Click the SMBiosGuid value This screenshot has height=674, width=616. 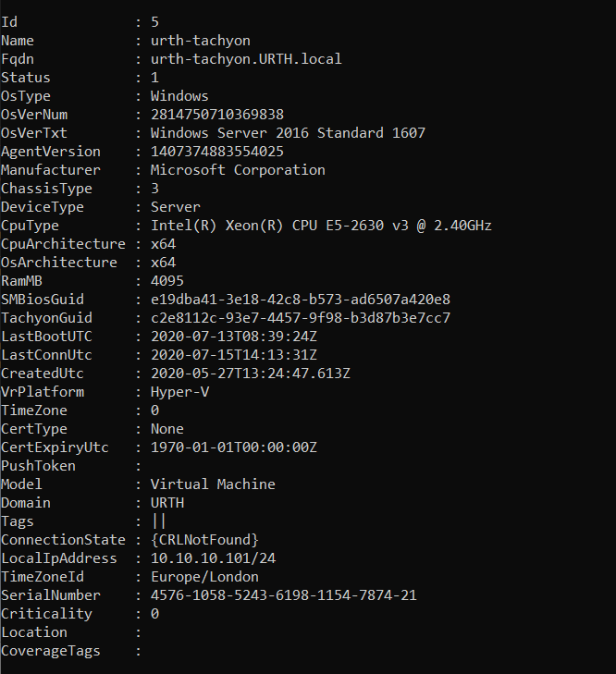tap(301, 300)
